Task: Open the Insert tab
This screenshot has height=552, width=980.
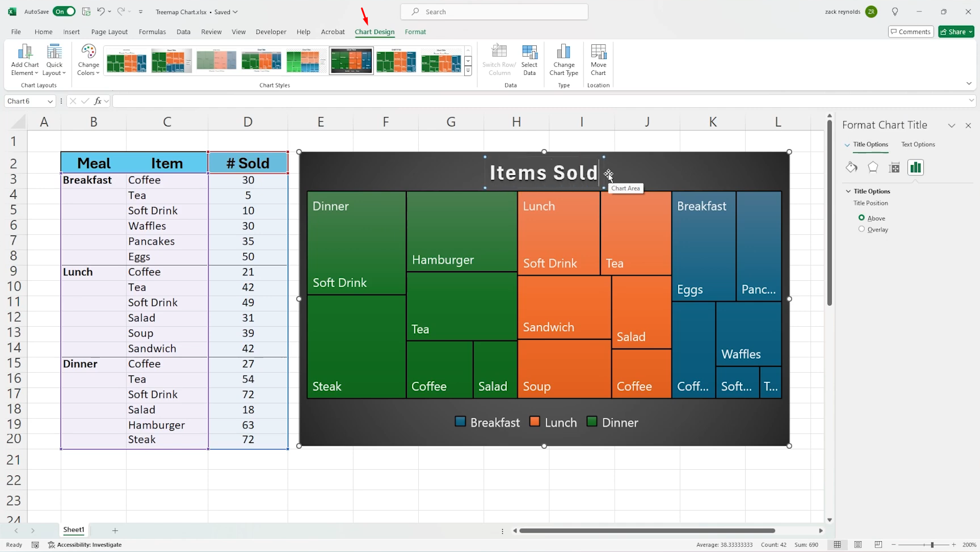Action: [x=71, y=32]
